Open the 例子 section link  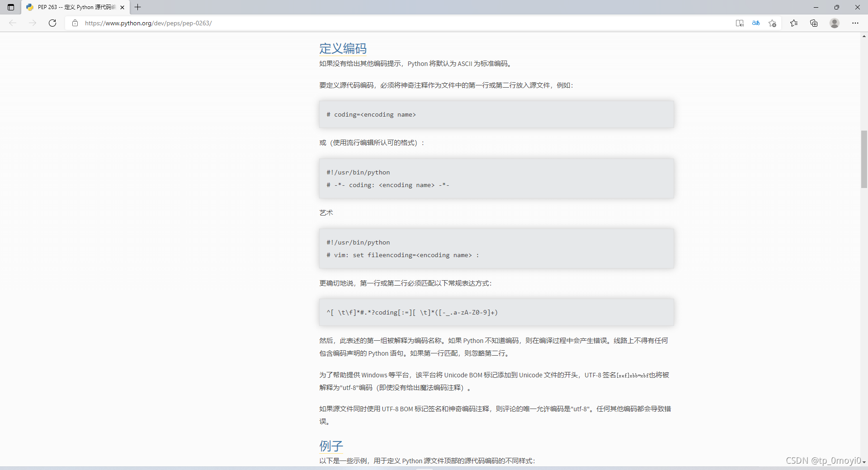pyautogui.click(x=330, y=446)
